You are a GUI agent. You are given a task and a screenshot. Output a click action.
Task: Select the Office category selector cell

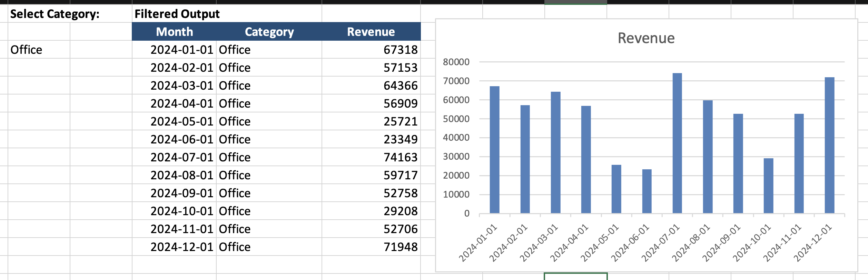[x=38, y=50]
